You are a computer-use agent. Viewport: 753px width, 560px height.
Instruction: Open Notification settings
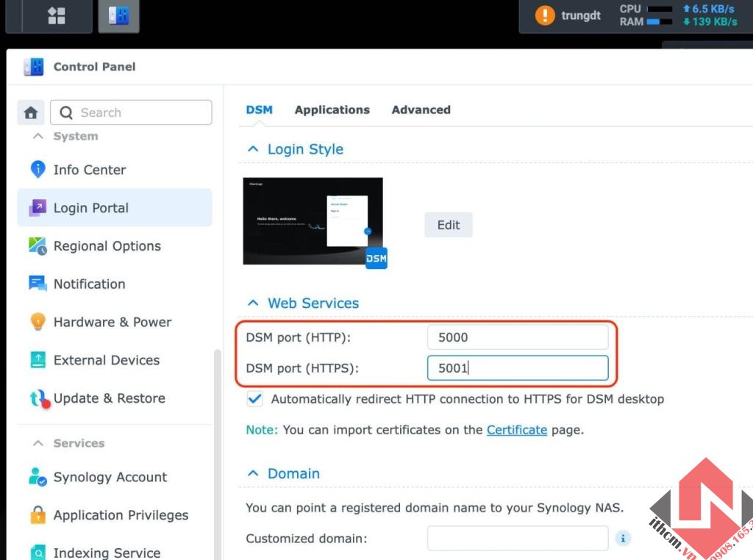[x=89, y=284]
